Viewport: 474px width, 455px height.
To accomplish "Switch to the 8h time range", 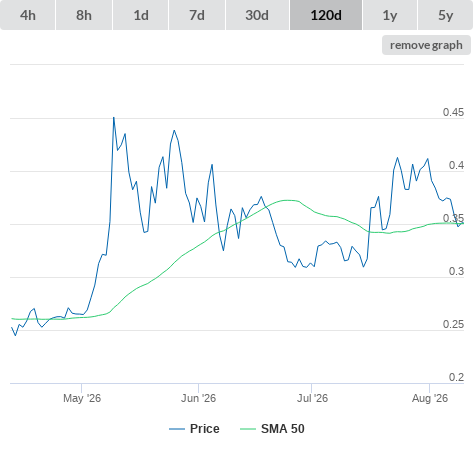I will pyautogui.click(x=84, y=15).
